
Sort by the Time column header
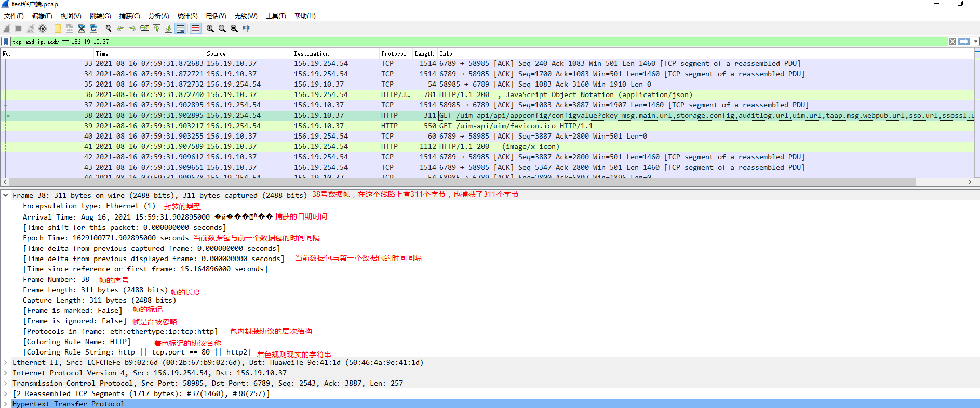[150, 53]
